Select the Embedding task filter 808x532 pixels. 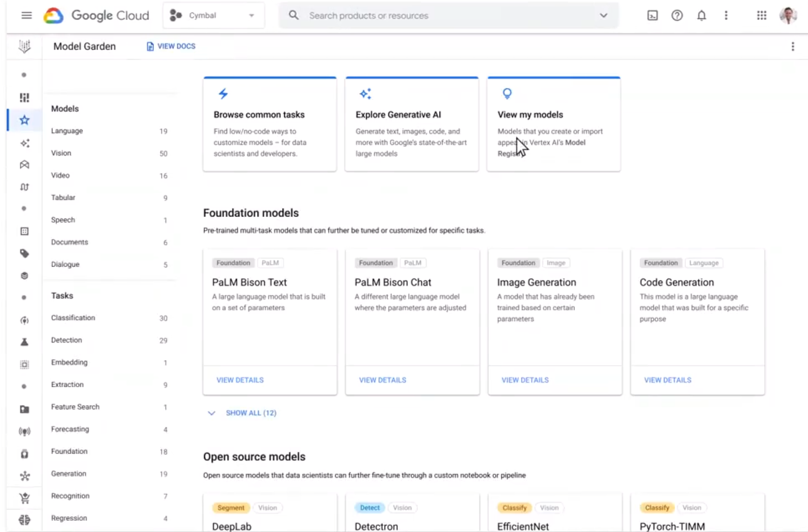[109, 362]
